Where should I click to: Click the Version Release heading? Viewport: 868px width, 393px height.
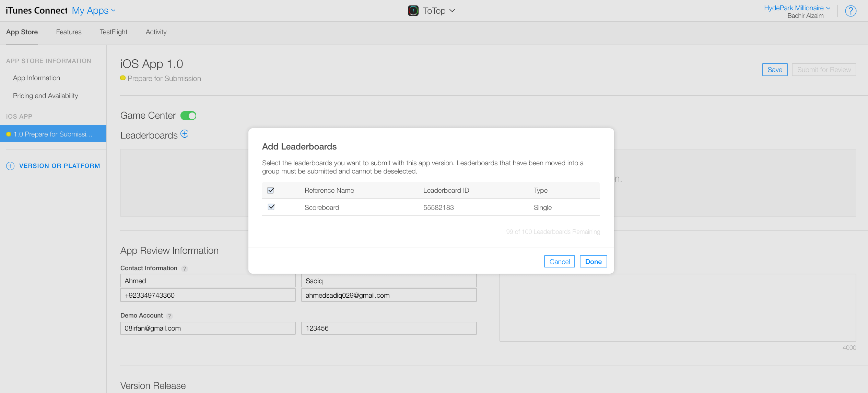(153, 386)
